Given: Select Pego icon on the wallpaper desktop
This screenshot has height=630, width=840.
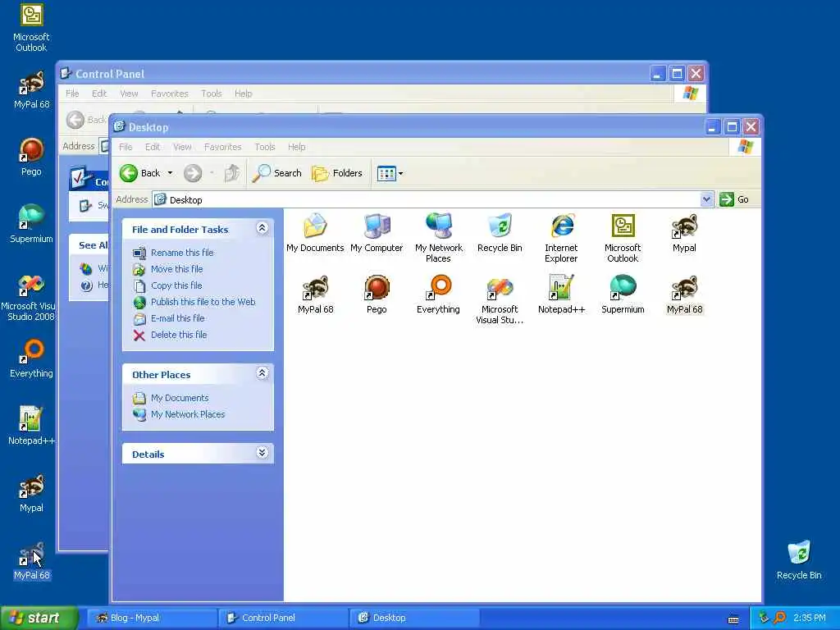Looking at the screenshot, I should (31, 157).
